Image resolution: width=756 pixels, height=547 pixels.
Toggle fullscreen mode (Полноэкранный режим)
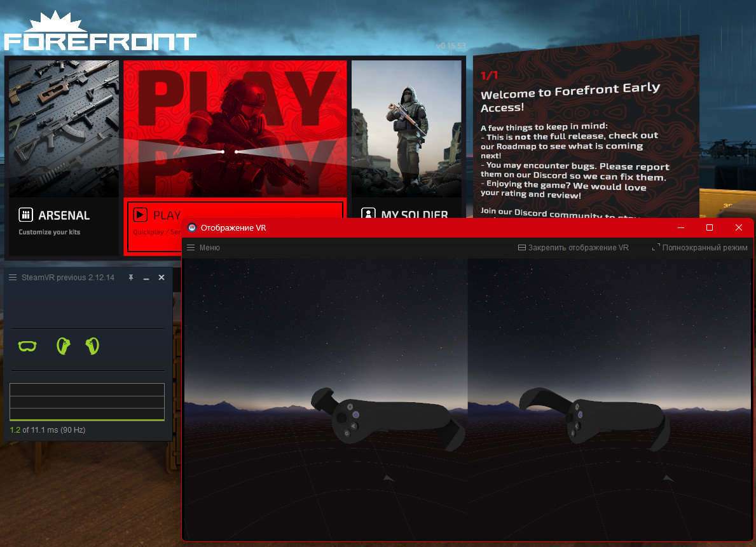[x=699, y=248]
